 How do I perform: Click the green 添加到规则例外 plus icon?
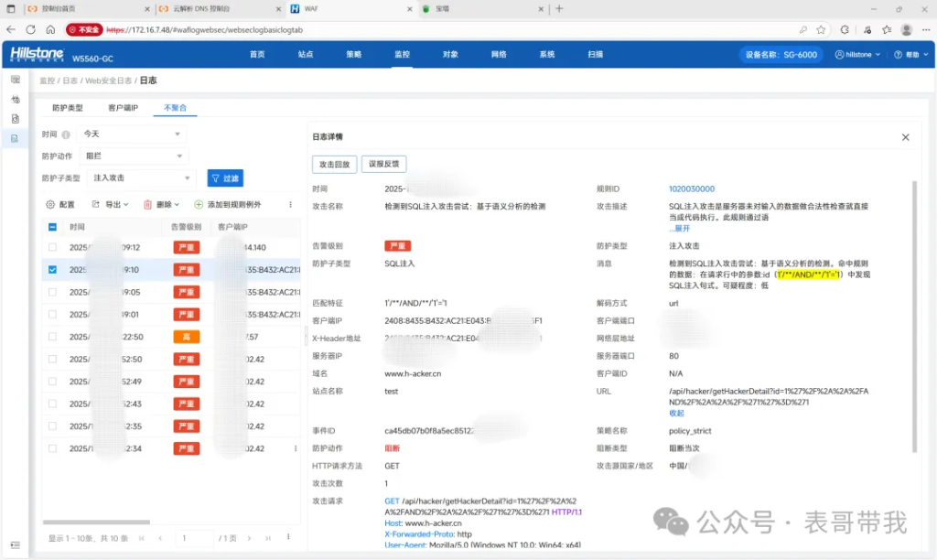pos(199,205)
